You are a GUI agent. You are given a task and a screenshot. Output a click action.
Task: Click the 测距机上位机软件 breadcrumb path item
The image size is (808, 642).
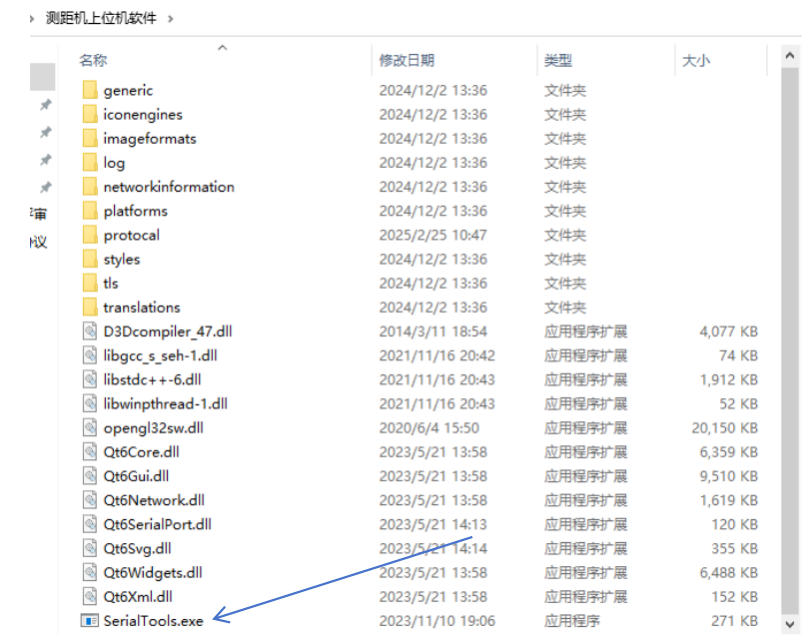point(101,18)
